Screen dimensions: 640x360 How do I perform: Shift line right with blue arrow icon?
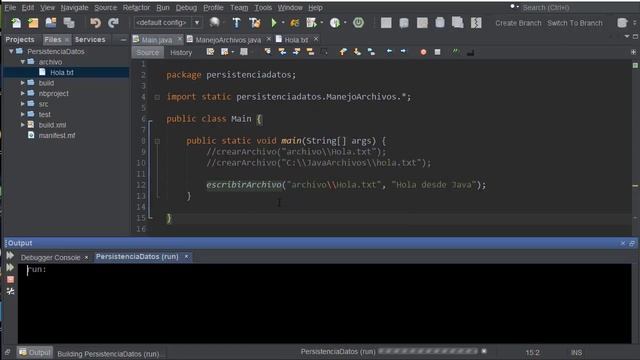click(403, 51)
